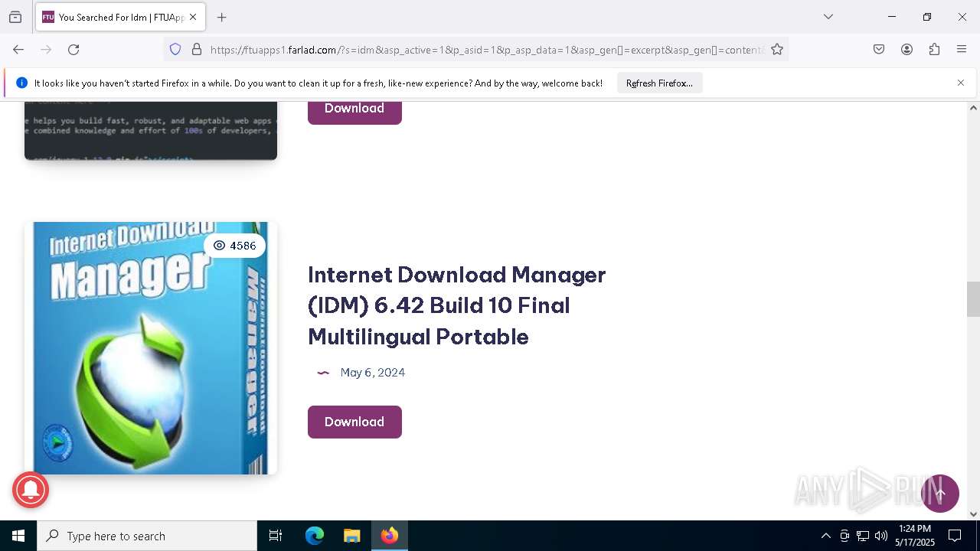Click the May 6, 2024 date
Screen dimensions: 980x551
coord(373,373)
